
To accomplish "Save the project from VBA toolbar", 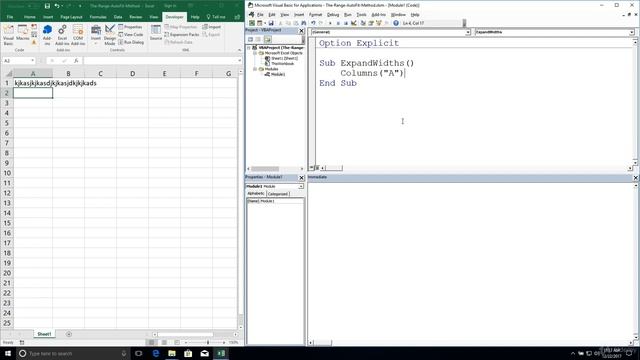I will 271,23.
